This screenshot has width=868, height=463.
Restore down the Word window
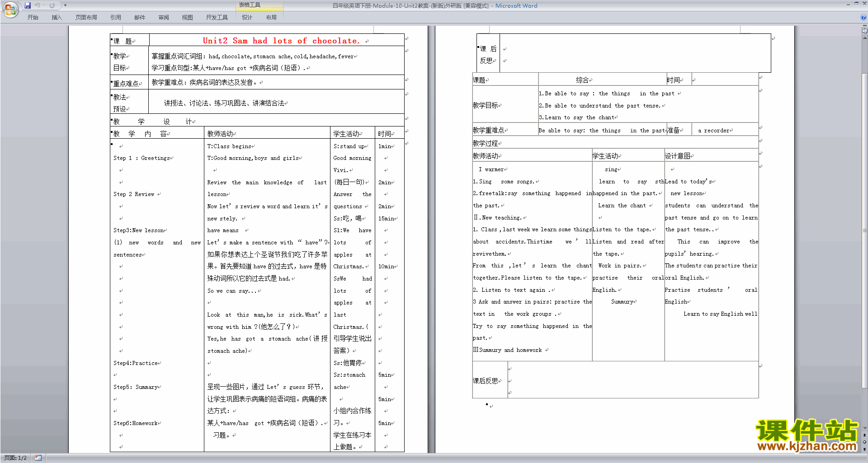click(856, 4)
